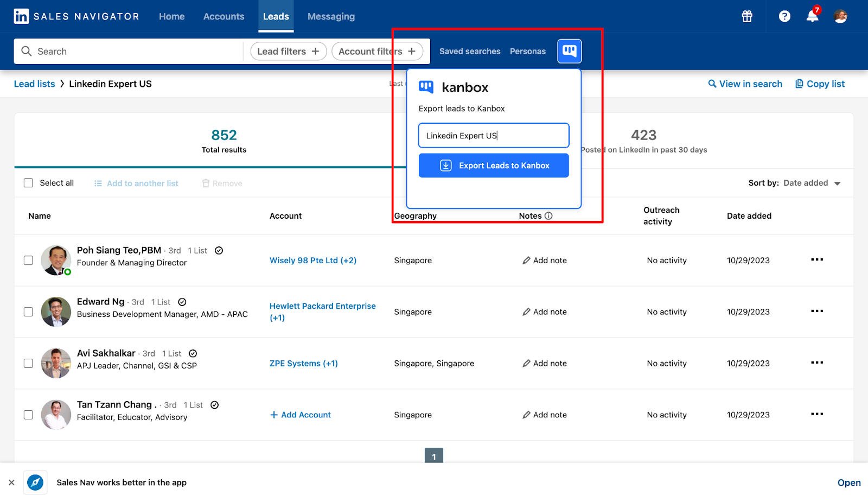Screen dimensions: 868x502
Task: Check the box for Avi Sakhalkar
Action: [28, 363]
